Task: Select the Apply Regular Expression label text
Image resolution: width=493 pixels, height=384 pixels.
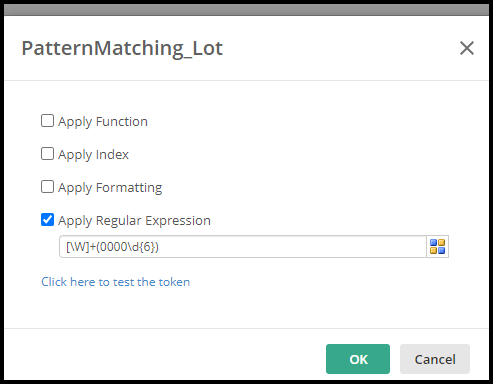Action: tap(134, 221)
